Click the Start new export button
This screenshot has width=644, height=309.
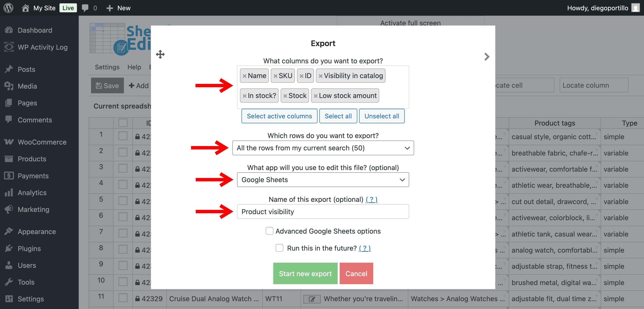(305, 273)
